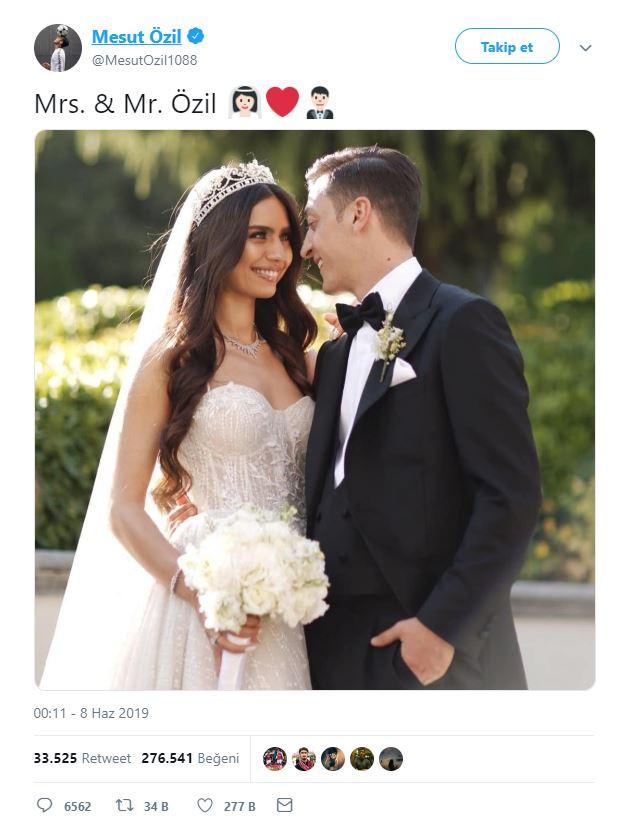Click last liker avatar in row

pyautogui.click(x=391, y=758)
